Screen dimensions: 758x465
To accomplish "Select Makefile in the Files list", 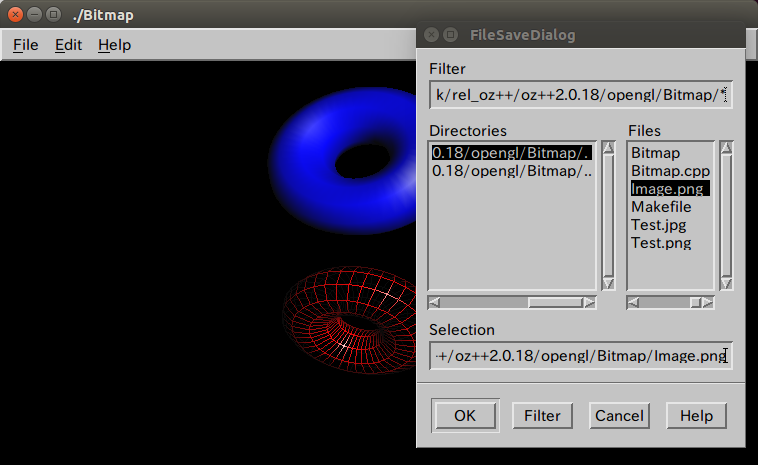I will [x=661, y=207].
